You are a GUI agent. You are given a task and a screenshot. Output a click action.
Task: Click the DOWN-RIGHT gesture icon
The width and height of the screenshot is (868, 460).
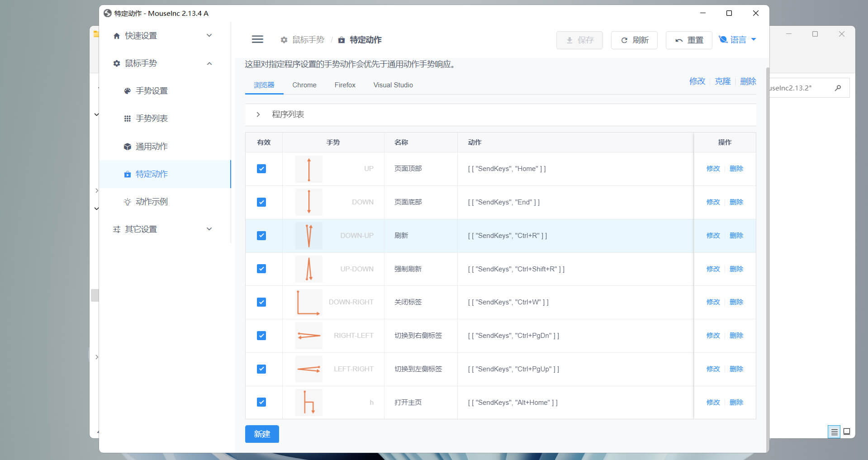[x=308, y=302]
